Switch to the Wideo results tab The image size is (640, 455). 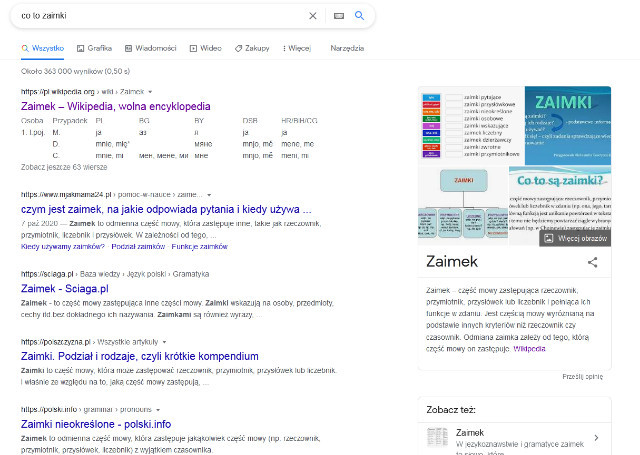click(x=205, y=48)
